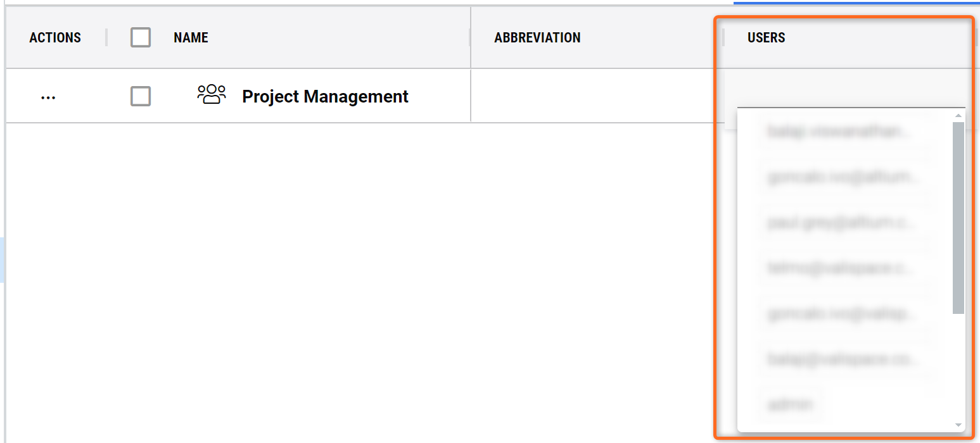Sort by the NAME column header
The width and height of the screenshot is (980, 443).
pyautogui.click(x=191, y=37)
